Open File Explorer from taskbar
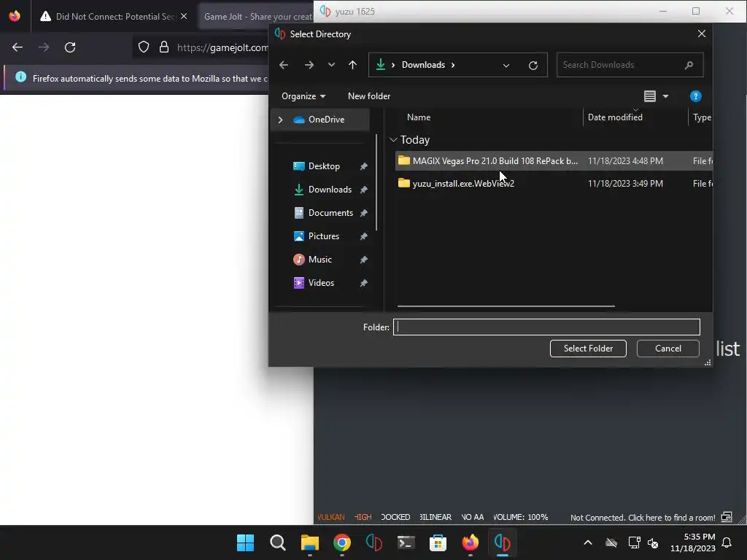 click(x=309, y=542)
